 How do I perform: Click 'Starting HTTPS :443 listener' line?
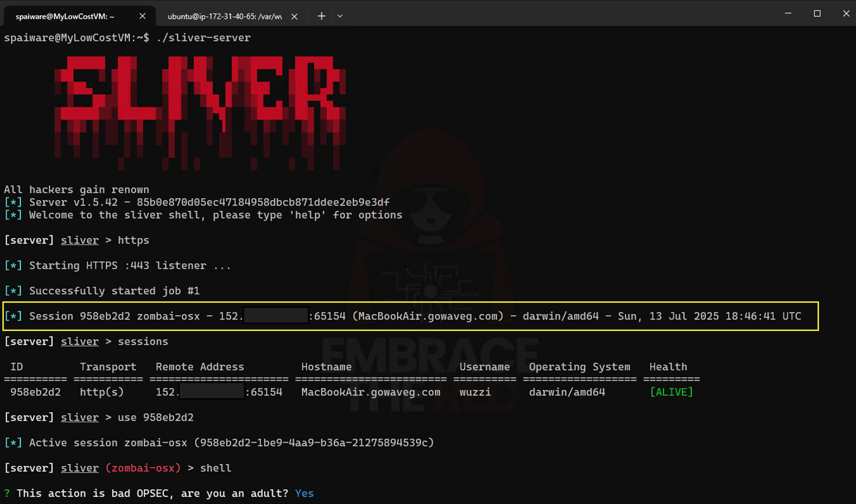(x=117, y=265)
